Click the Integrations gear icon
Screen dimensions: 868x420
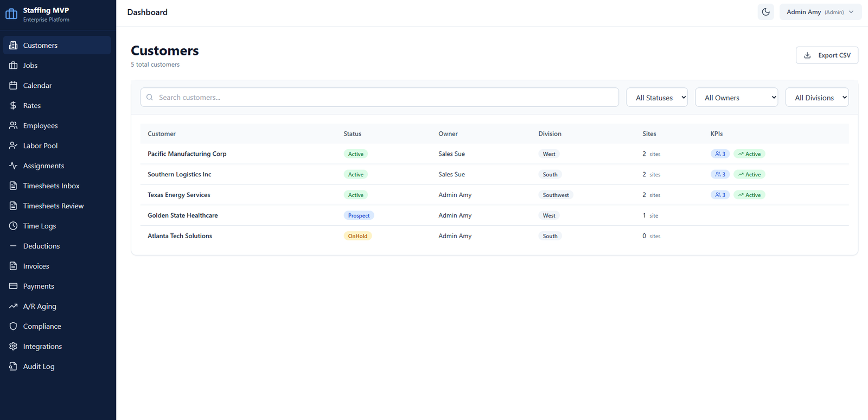[x=14, y=346]
